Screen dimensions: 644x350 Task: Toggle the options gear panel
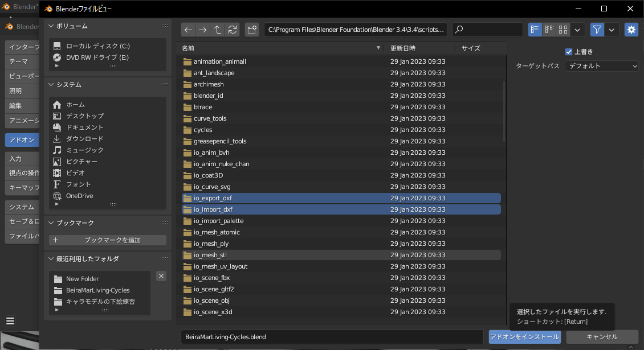coord(631,30)
